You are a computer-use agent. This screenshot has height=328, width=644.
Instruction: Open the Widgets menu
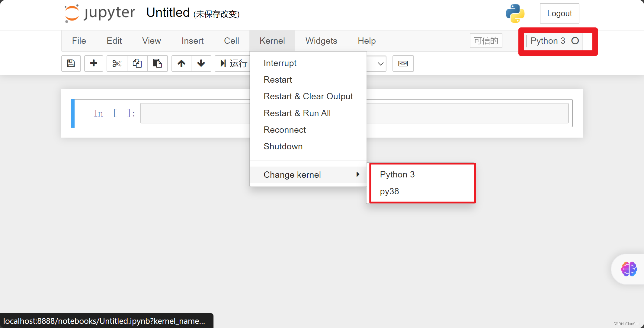(321, 41)
